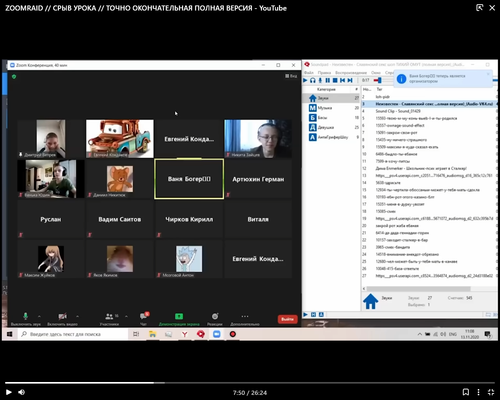Play the YouTube video
Screen dimensions: 500x400
pos(9,392)
